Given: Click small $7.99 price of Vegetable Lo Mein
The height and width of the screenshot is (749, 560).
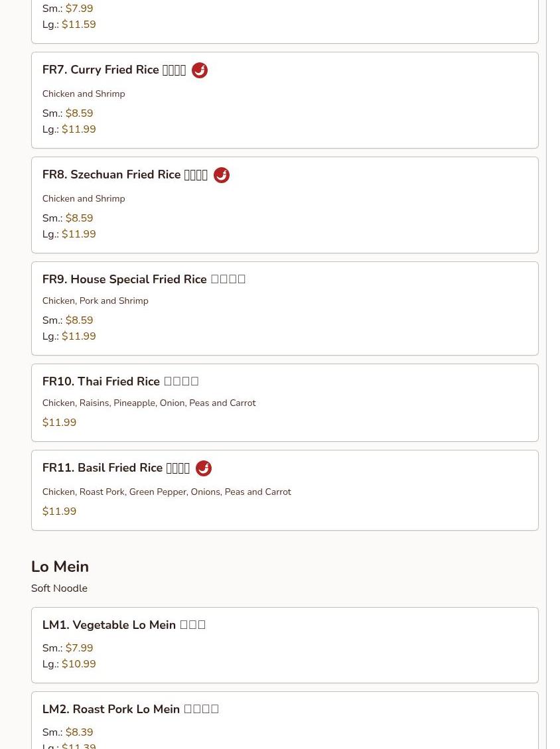Looking at the screenshot, I should 79,648.
